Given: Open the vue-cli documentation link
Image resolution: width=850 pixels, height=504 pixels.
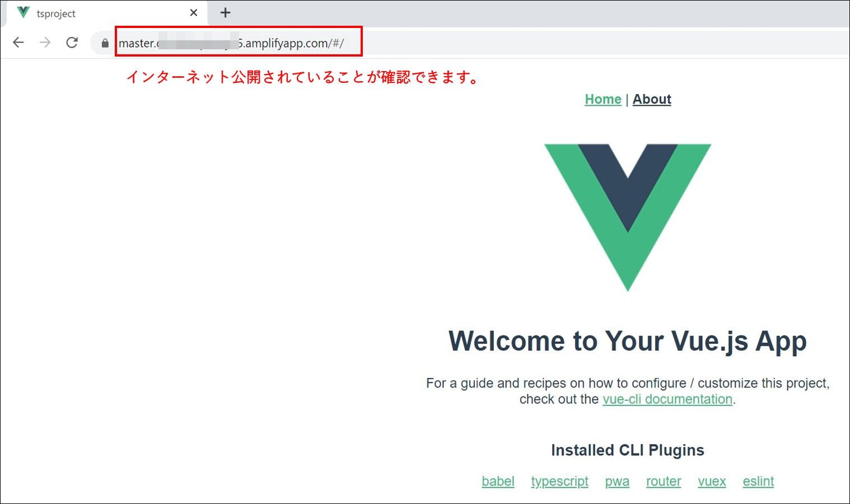Looking at the screenshot, I should [667, 399].
